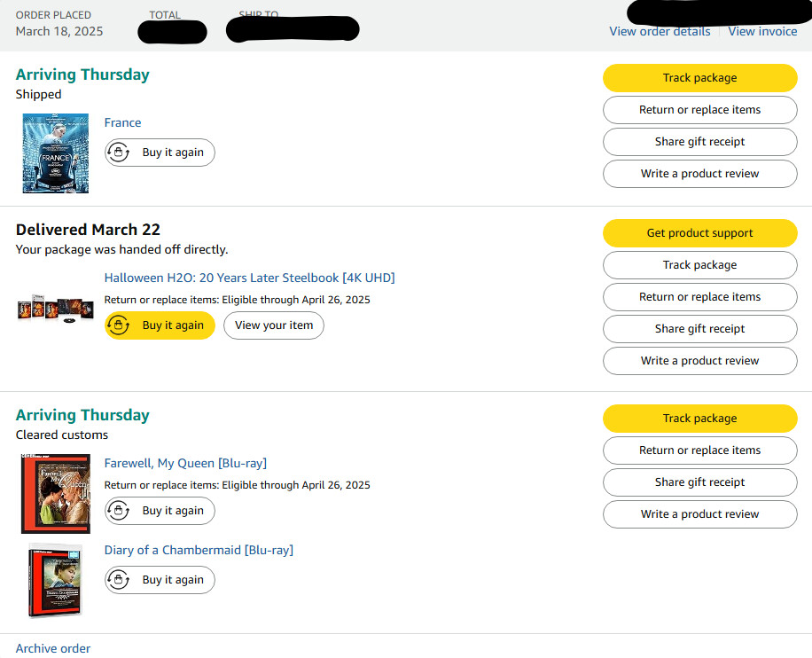Open the Farewell, My Queen cover image

pos(55,493)
